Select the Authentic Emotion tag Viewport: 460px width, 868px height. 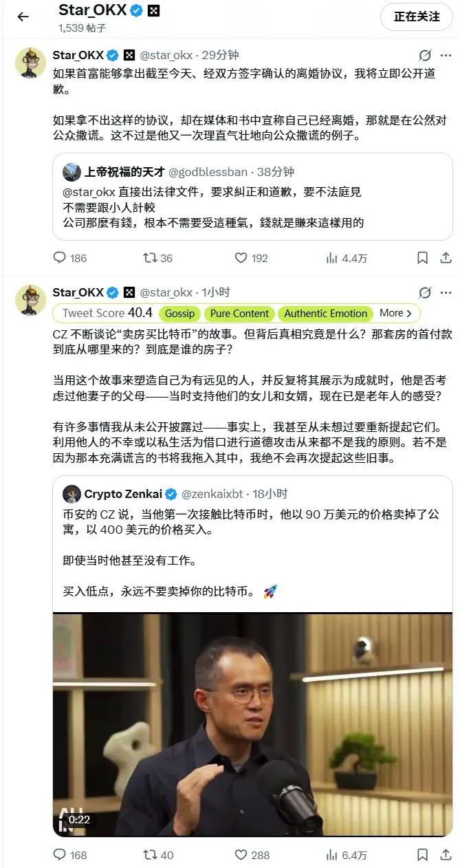point(325,314)
